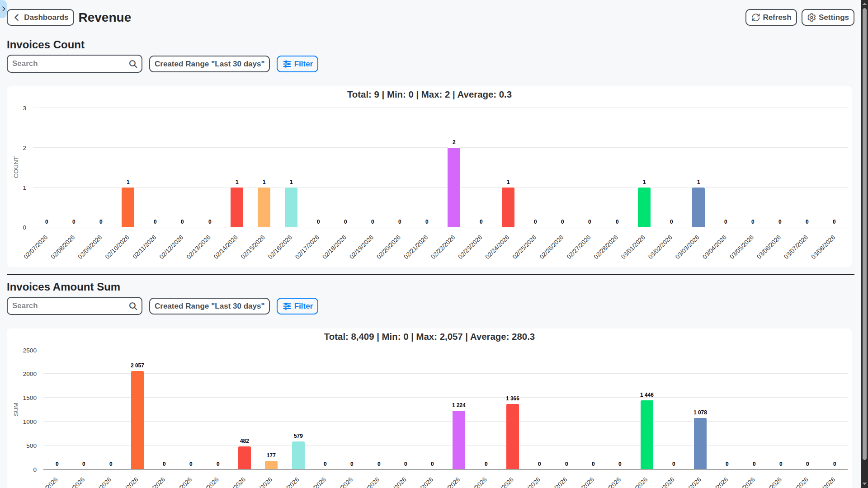Open Settings via the gear icon
868x488 pixels.
click(x=812, y=17)
